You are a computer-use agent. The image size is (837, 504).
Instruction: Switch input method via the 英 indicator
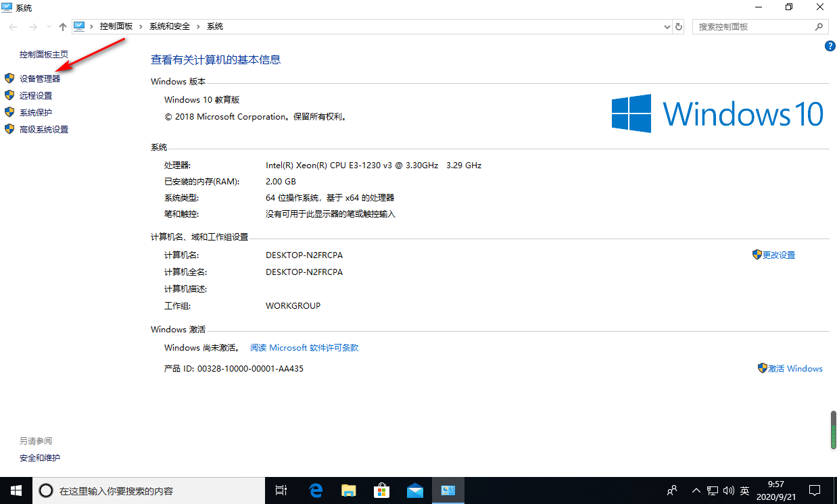click(744, 490)
